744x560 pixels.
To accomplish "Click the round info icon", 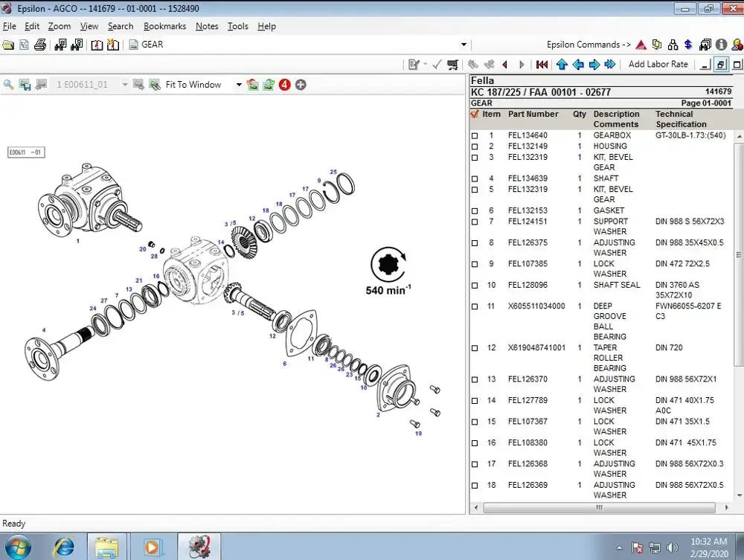I will click(721, 45).
